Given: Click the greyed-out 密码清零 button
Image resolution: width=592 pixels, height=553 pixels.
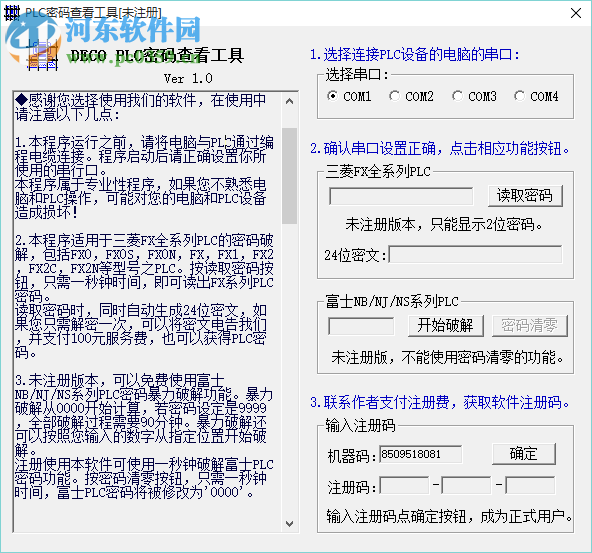Looking at the screenshot, I should (529, 325).
